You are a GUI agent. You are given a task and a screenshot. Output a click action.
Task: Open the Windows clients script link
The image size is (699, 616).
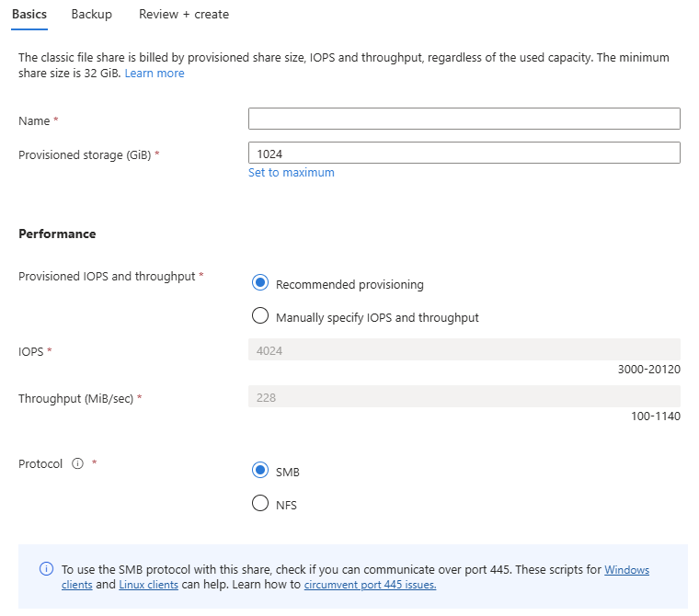click(x=626, y=570)
